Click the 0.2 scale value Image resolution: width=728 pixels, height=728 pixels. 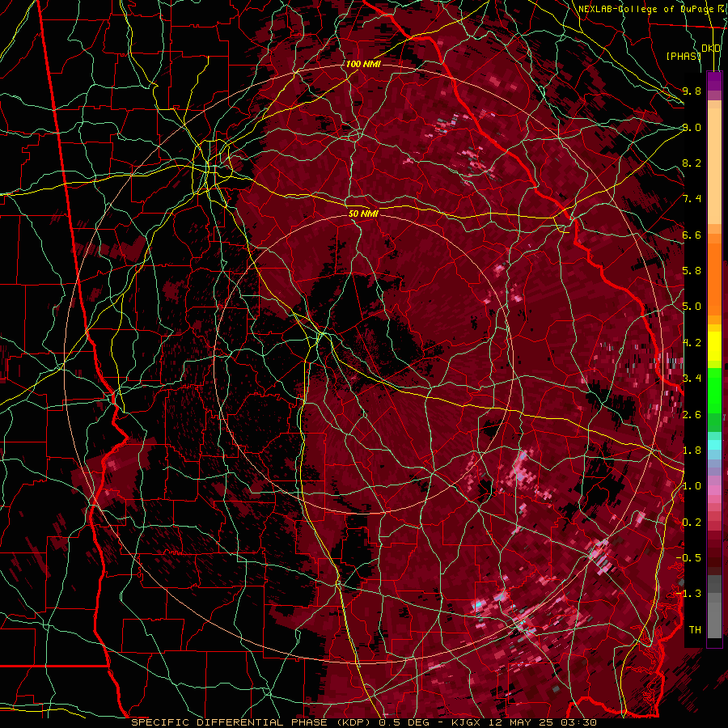(x=692, y=523)
